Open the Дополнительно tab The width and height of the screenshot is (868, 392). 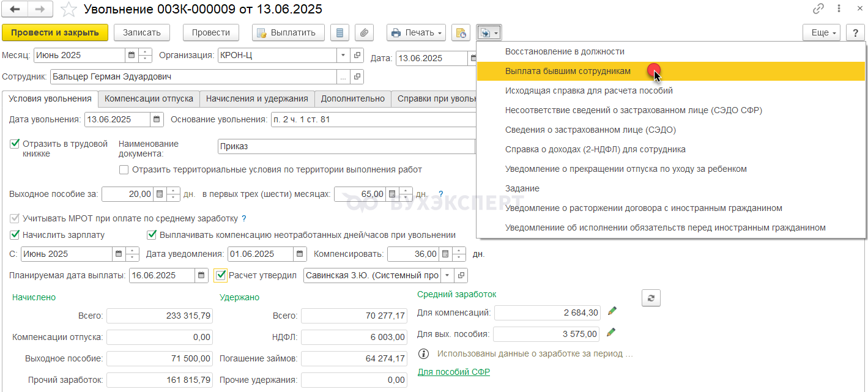(x=353, y=98)
